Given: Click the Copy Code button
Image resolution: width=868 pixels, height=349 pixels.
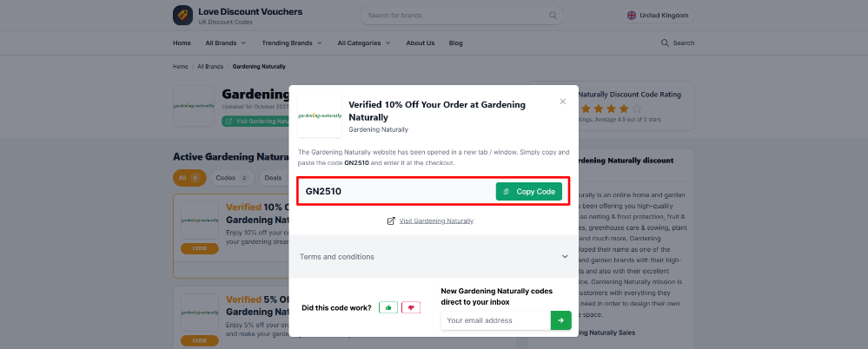Looking at the screenshot, I should point(528,191).
